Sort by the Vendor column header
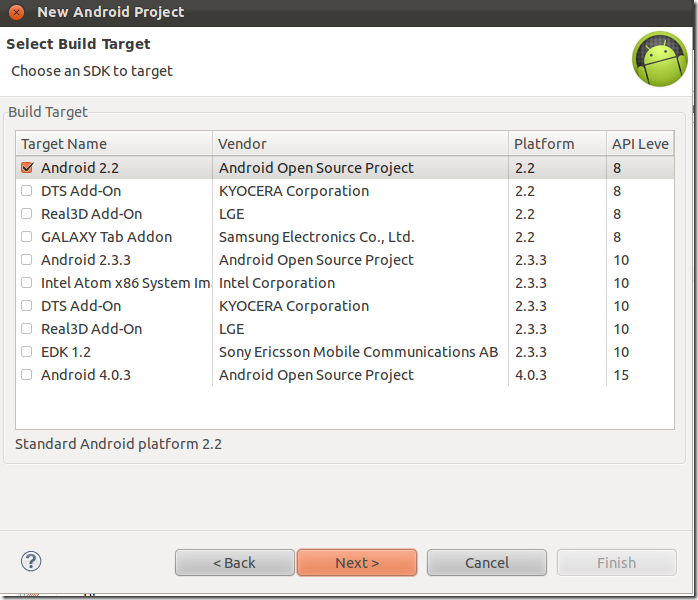 (361, 144)
